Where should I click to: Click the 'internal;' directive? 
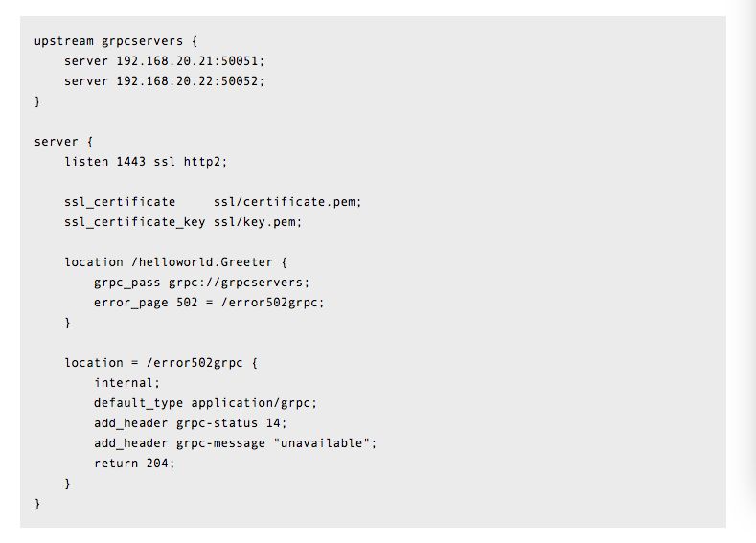[x=126, y=383]
